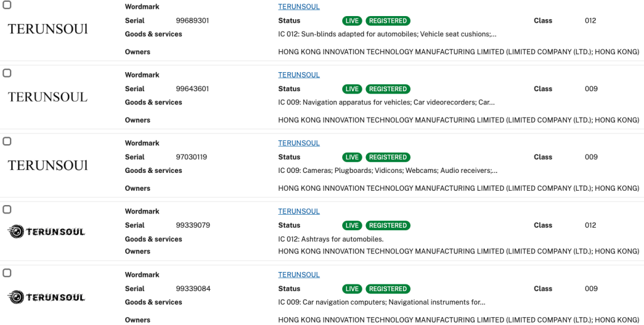Click owner name in serial 99689301 row
The width and height of the screenshot is (644, 325).
point(459,52)
